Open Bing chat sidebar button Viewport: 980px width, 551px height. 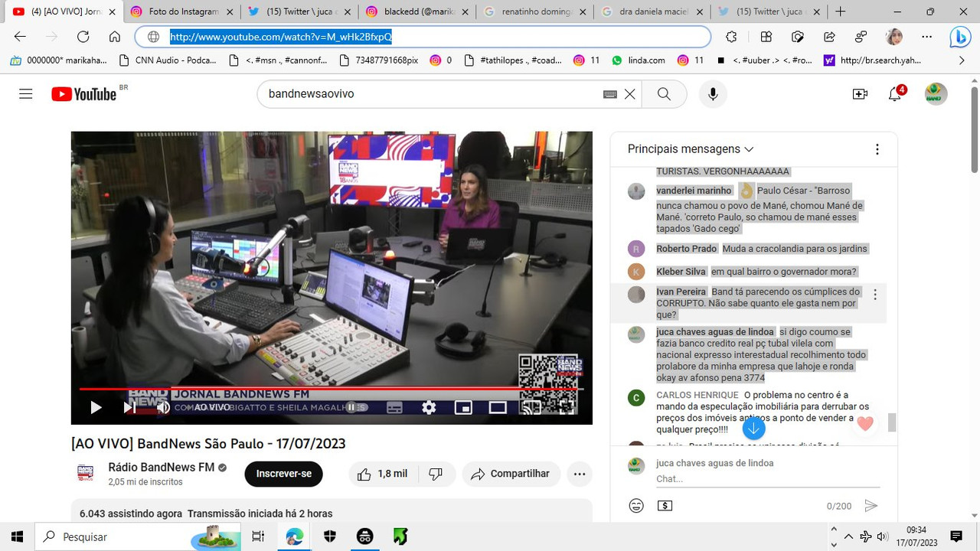(x=960, y=37)
